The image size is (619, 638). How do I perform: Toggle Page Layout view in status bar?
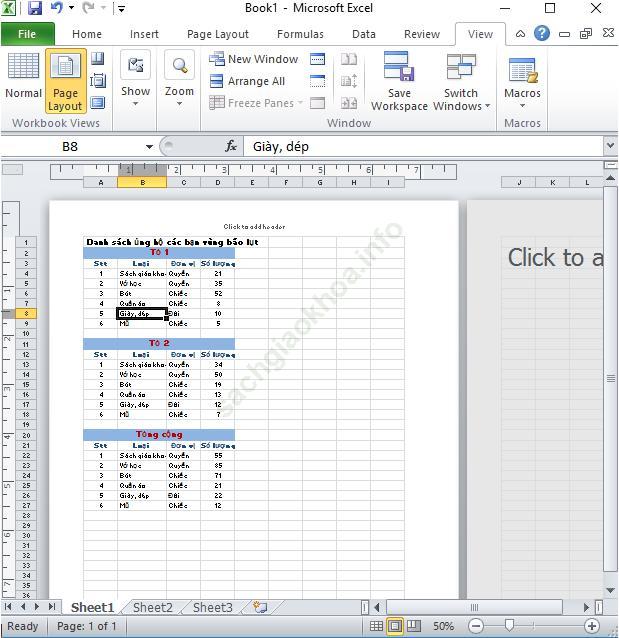(395, 626)
